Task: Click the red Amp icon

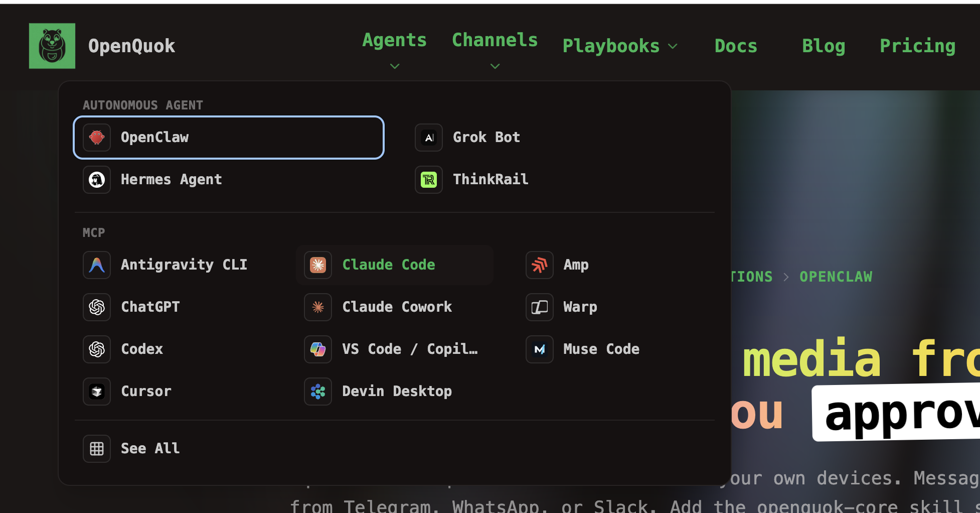Action: pyautogui.click(x=540, y=265)
